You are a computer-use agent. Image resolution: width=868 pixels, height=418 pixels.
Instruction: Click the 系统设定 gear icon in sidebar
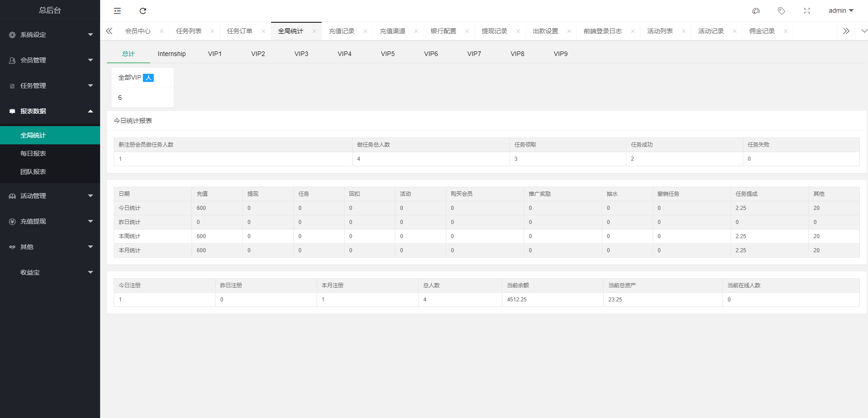coord(12,35)
